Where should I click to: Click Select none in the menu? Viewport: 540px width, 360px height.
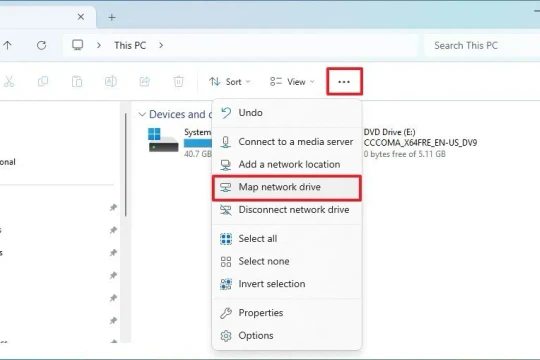point(287,261)
